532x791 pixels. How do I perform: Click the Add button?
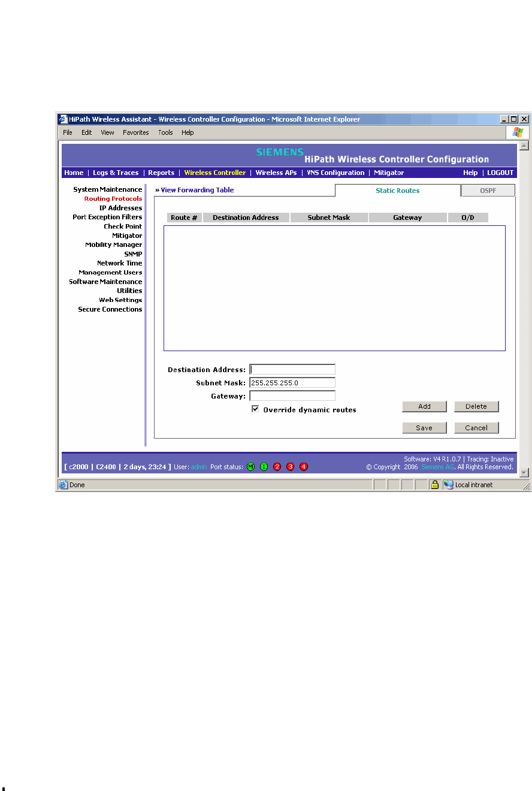point(424,406)
